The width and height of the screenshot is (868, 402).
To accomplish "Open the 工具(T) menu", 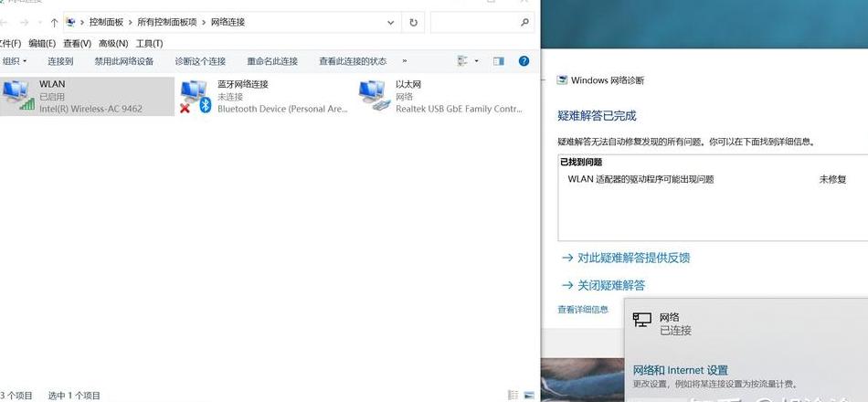I will coord(150,43).
